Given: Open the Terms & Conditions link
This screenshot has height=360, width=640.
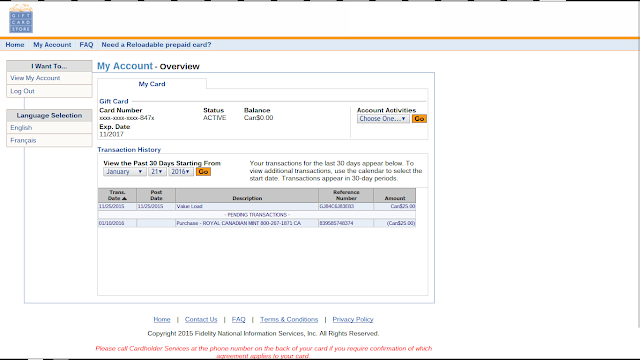Looking at the screenshot, I should pyautogui.click(x=289, y=320).
